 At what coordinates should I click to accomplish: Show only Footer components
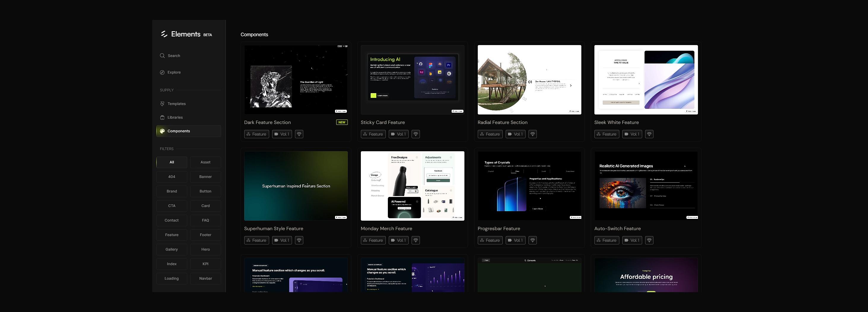[206, 235]
